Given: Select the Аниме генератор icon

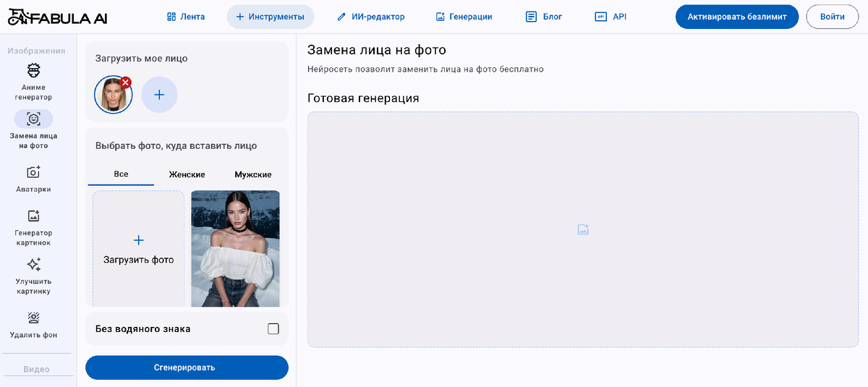Looking at the screenshot, I should click(x=33, y=70).
